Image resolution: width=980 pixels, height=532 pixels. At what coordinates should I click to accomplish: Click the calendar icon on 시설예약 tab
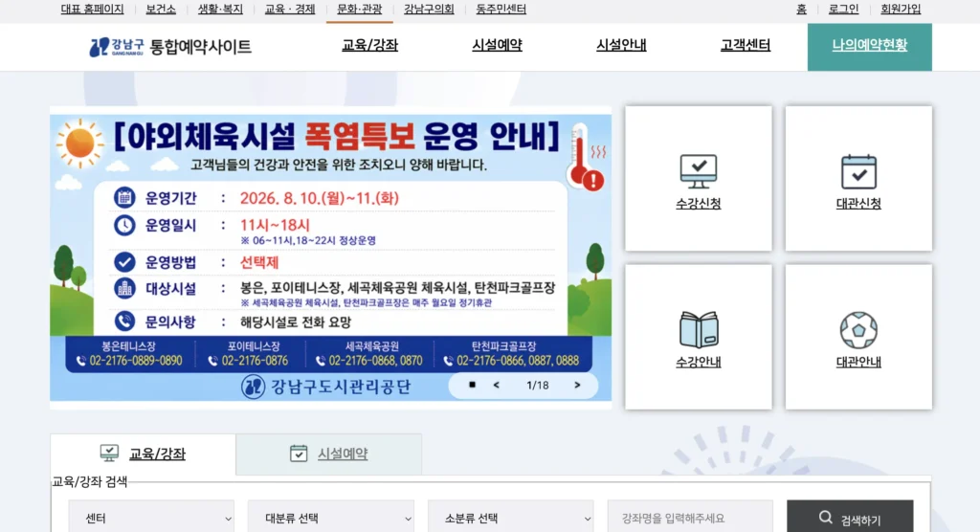[x=299, y=454]
